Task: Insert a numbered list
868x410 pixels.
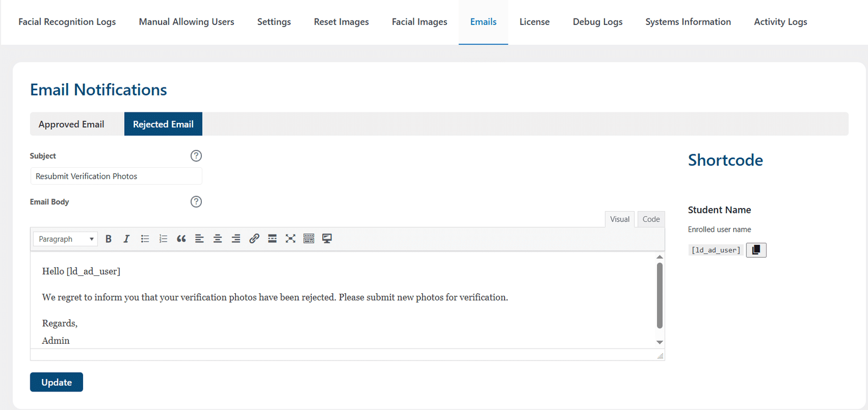Action: [x=163, y=239]
